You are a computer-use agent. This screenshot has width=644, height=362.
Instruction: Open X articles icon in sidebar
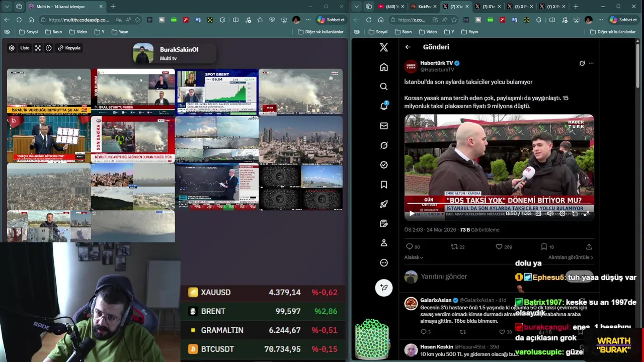[x=384, y=223]
